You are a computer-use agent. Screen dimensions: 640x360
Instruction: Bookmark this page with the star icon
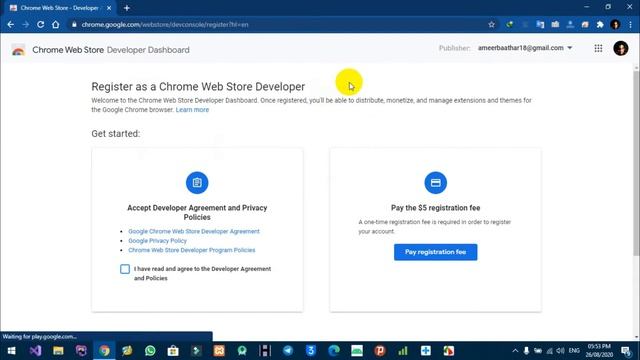coord(491,24)
